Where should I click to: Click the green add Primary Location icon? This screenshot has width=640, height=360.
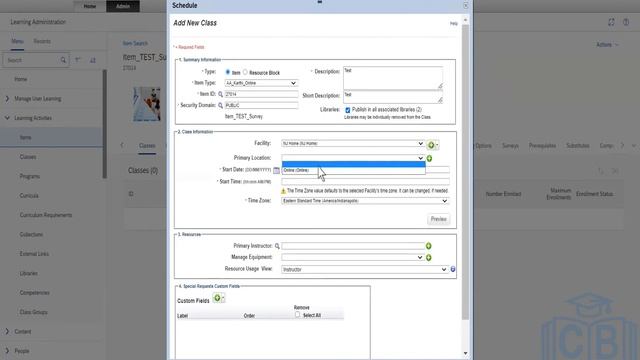(429, 158)
